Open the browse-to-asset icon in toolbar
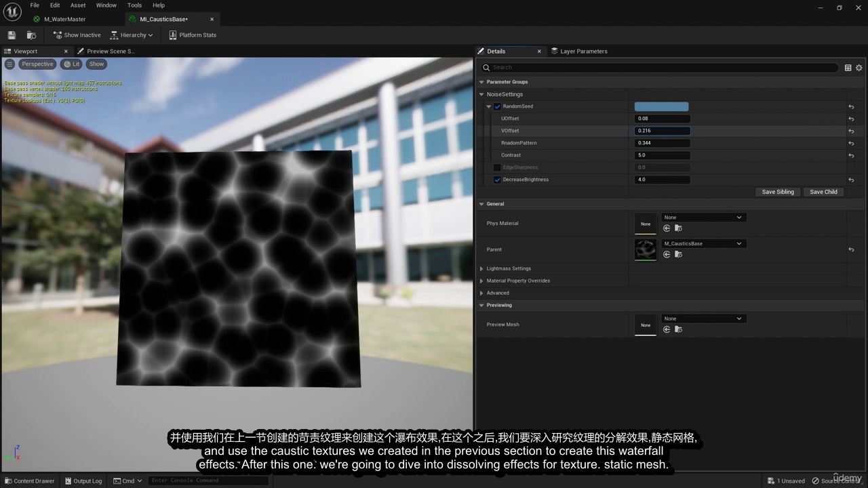This screenshot has height=488, width=868. (x=31, y=35)
